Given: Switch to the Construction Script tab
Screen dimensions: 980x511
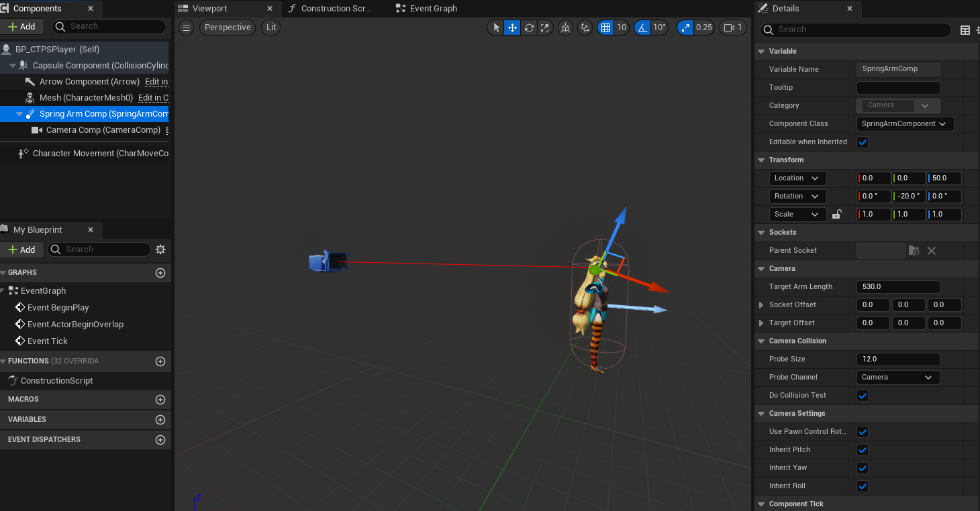Looking at the screenshot, I should pyautogui.click(x=336, y=9).
